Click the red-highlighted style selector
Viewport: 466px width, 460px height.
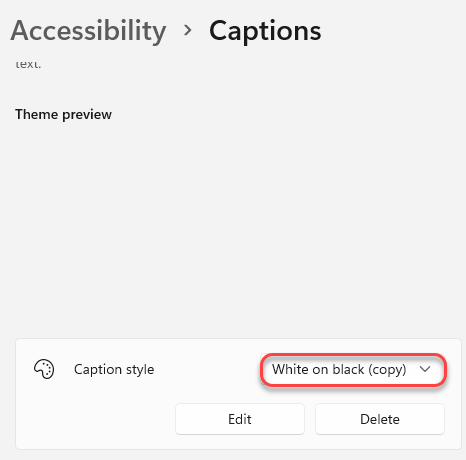(353, 370)
